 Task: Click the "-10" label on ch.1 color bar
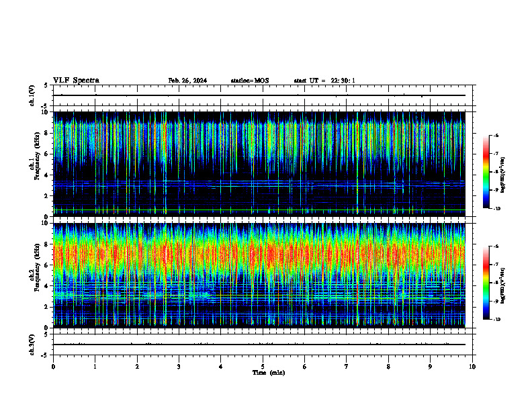point(497,209)
